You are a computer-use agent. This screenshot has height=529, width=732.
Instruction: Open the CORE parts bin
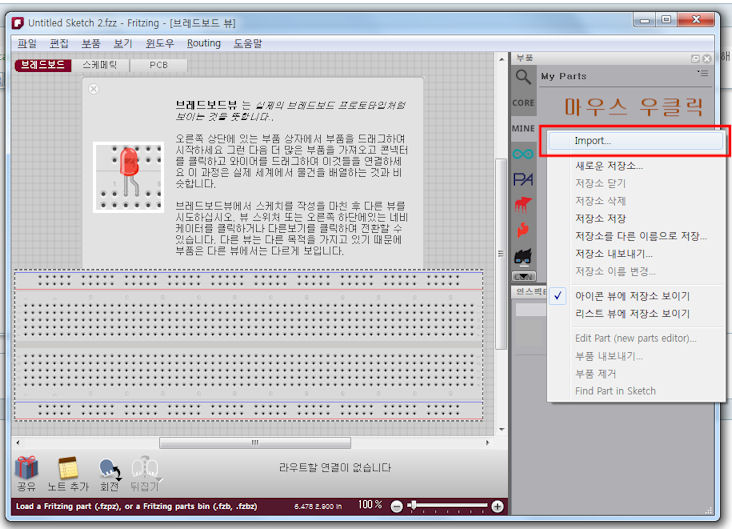tap(523, 103)
